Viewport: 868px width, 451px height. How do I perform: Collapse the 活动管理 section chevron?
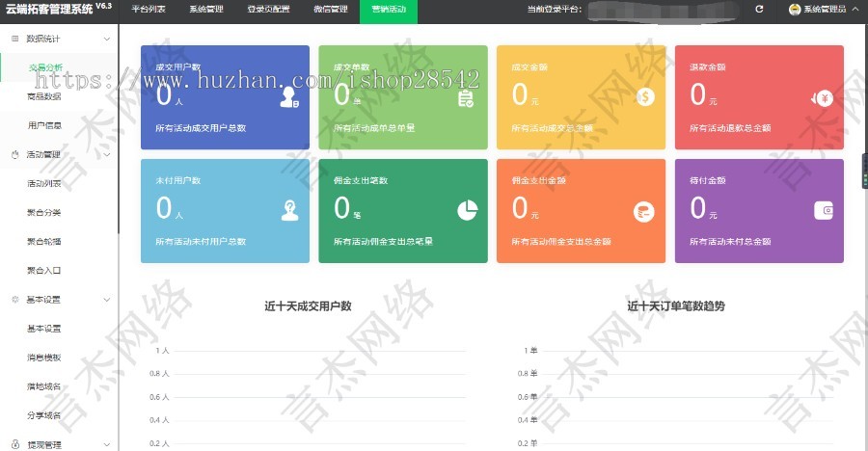[x=107, y=154]
